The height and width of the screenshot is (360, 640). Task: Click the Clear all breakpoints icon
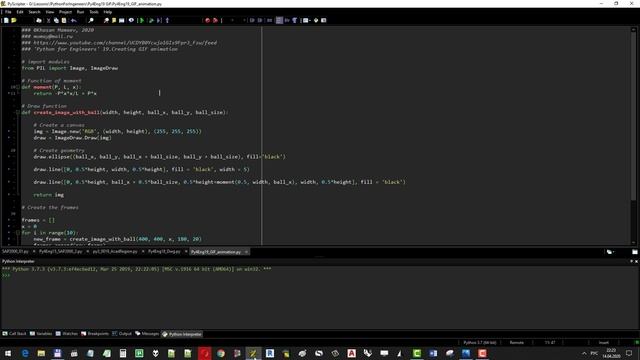click(x=215, y=20)
